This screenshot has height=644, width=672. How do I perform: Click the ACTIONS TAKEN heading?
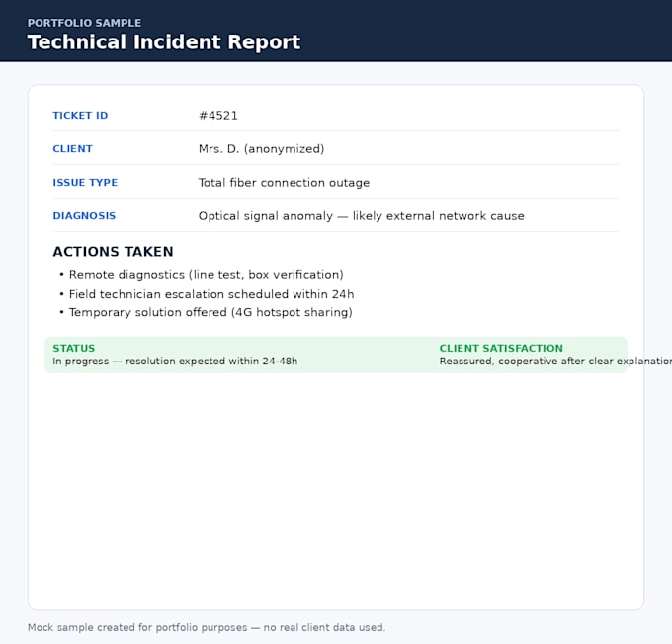click(113, 252)
